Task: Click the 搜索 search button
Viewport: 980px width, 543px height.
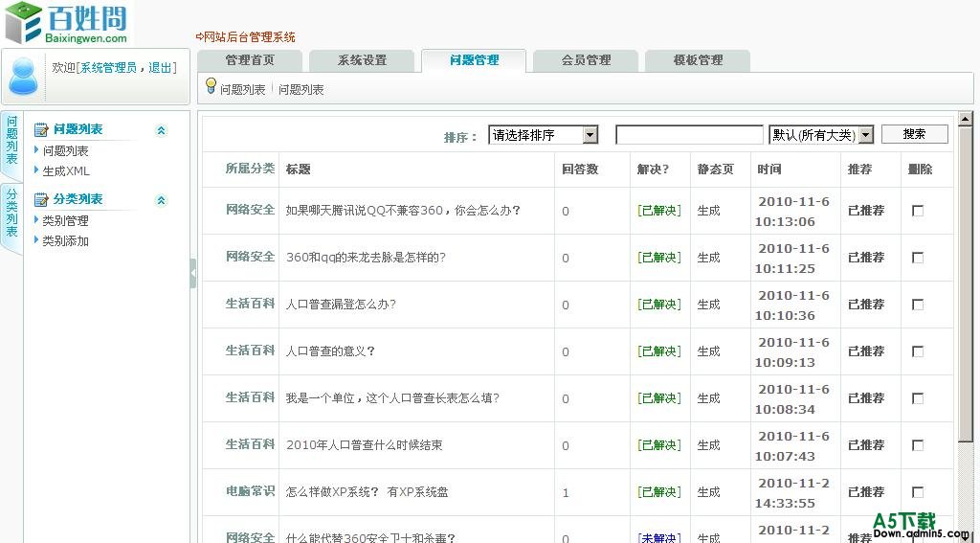Action: point(914,134)
